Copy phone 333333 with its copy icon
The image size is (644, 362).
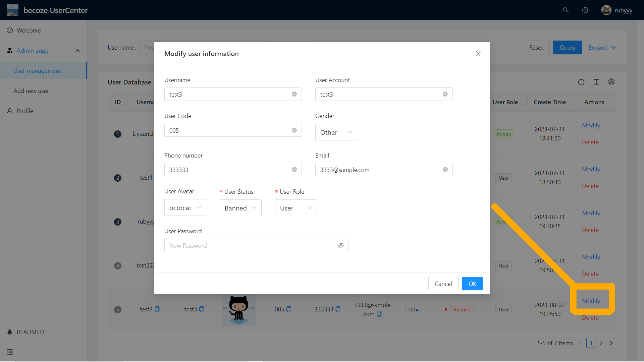338,309
